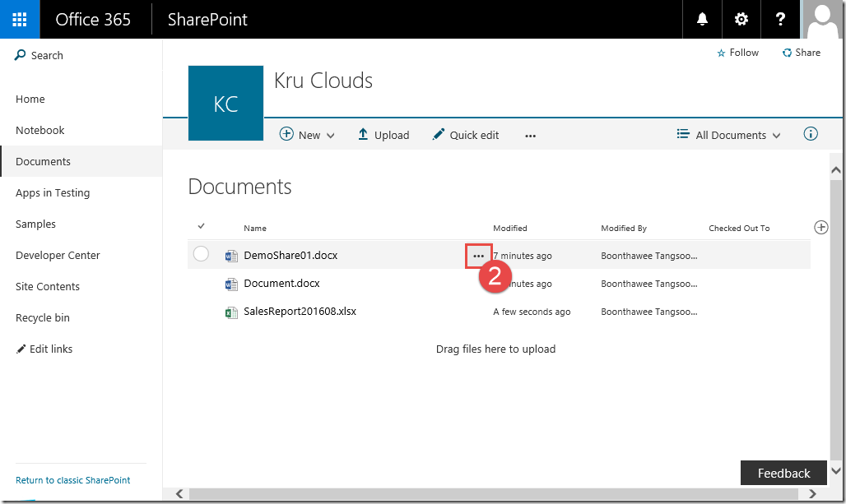Click the Search magnifier icon

(x=20, y=55)
